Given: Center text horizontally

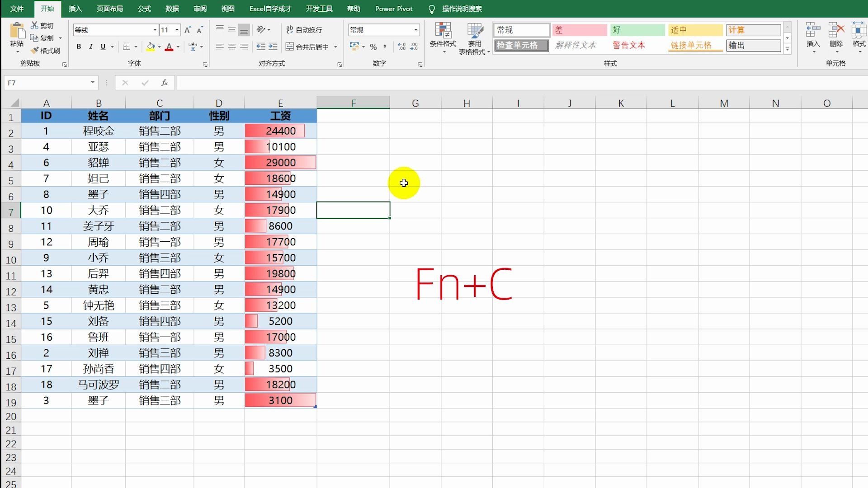Looking at the screenshot, I should pos(231,47).
